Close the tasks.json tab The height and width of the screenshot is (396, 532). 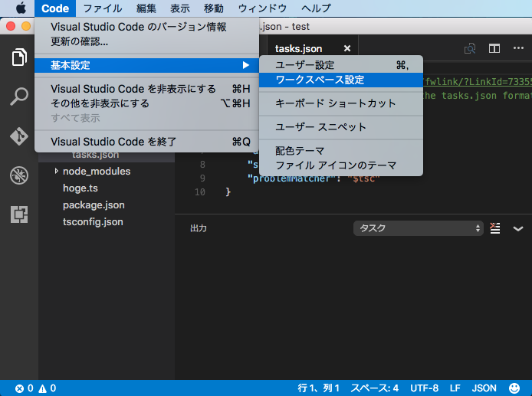[347, 48]
